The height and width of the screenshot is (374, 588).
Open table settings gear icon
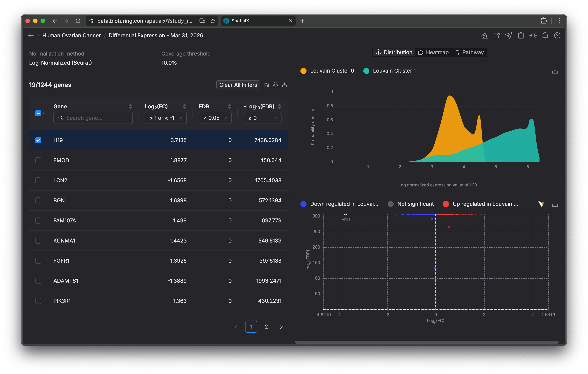point(275,85)
